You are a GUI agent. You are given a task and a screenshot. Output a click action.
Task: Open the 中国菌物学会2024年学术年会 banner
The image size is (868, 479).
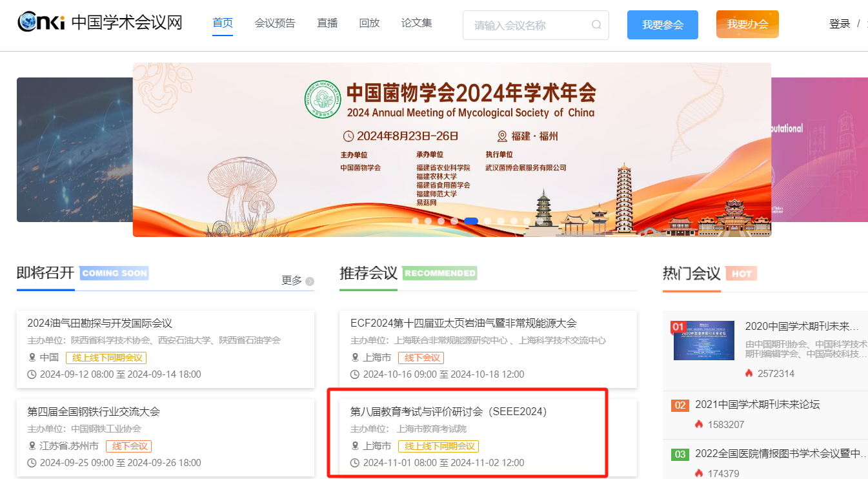click(452, 150)
